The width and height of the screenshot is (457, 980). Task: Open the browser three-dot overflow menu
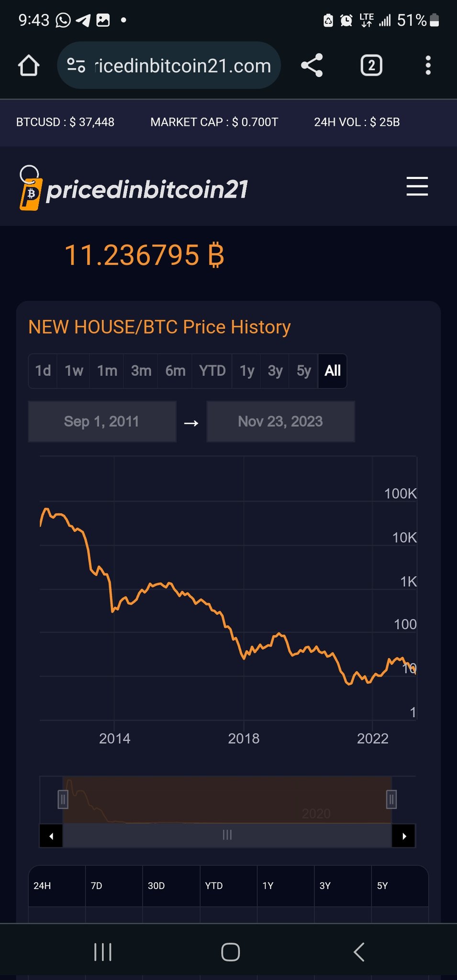(x=428, y=66)
